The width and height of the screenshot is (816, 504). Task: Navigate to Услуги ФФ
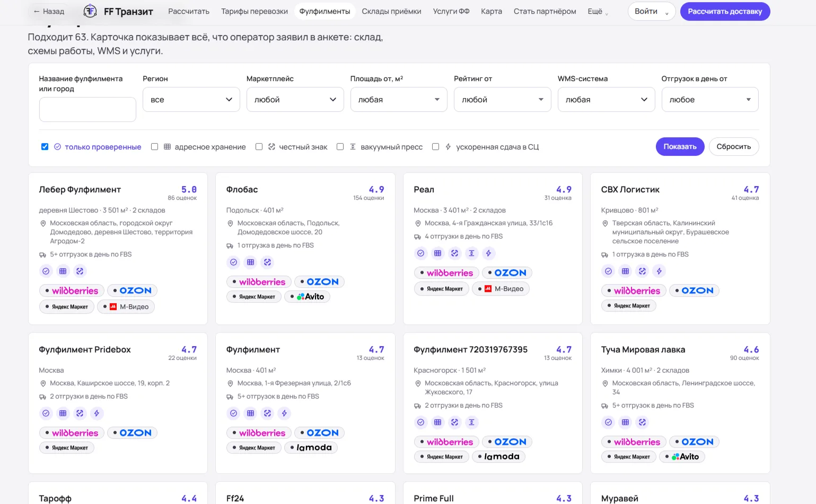point(451,11)
